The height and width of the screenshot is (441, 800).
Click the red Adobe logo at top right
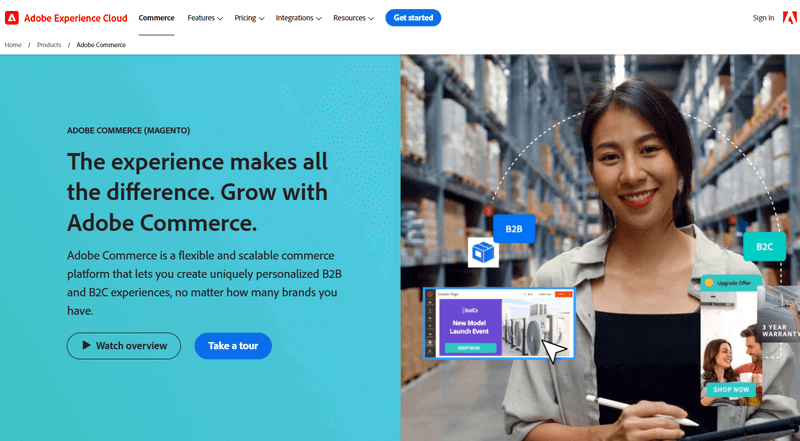[x=790, y=18]
